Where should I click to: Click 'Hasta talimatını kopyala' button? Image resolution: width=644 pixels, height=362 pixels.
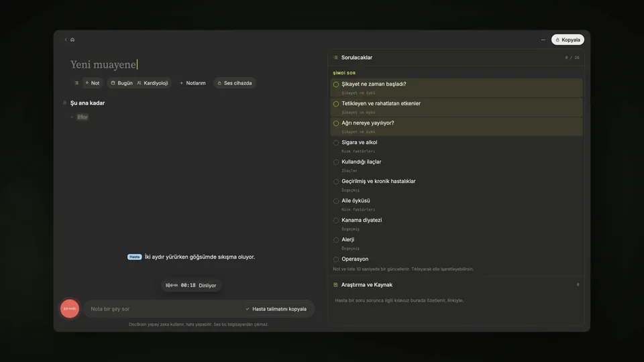pyautogui.click(x=276, y=309)
